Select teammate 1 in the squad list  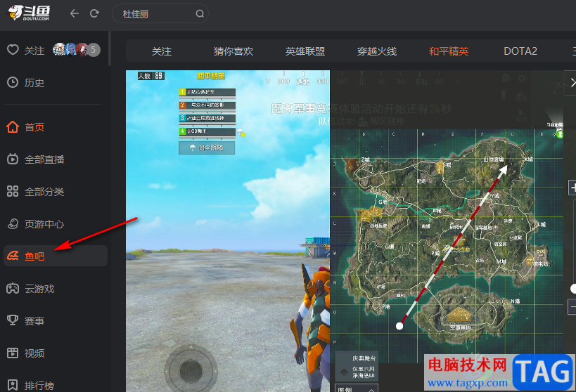pos(207,92)
